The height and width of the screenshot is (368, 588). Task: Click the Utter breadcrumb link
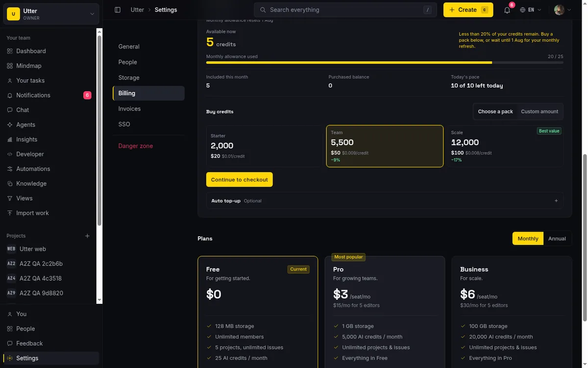[137, 10]
